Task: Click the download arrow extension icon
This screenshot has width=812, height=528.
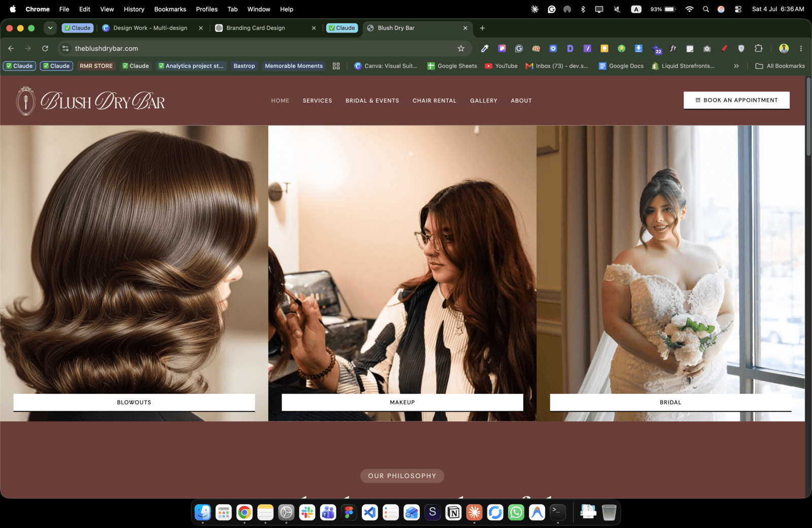Action: click(x=638, y=48)
